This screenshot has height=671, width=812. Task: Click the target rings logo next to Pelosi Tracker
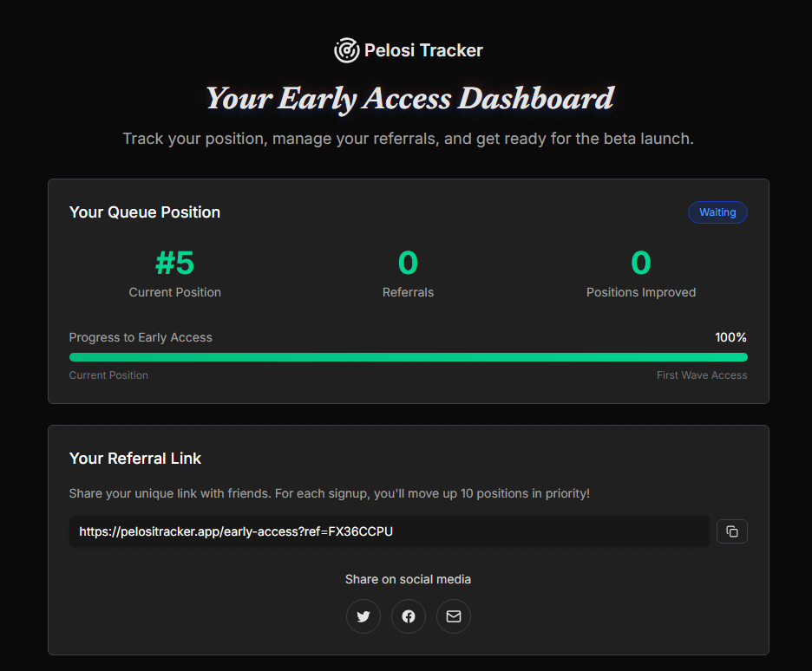346,49
